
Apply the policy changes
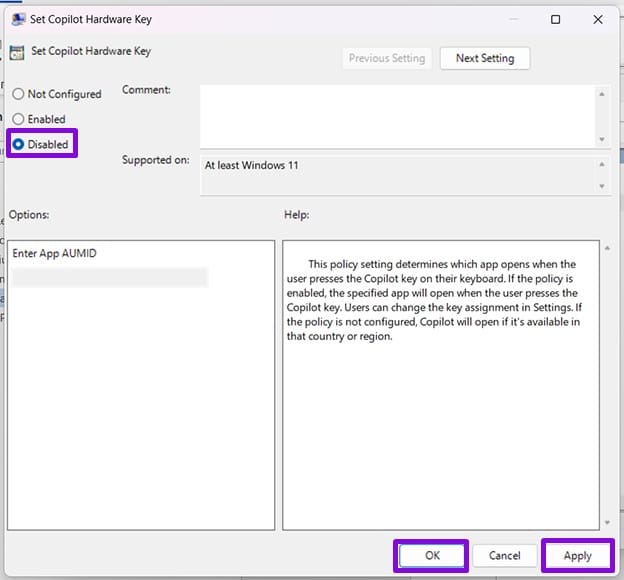tap(577, 555)
